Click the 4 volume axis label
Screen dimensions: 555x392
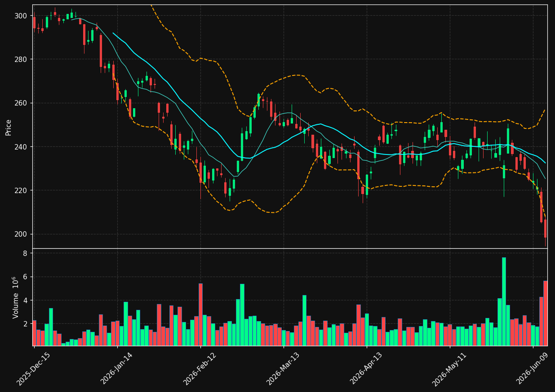point(26,300)
